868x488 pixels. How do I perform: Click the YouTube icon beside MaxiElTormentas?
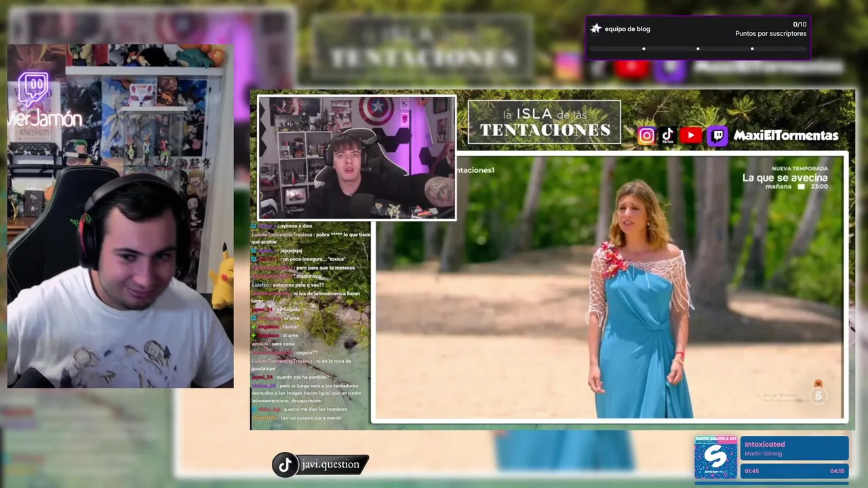691,136
